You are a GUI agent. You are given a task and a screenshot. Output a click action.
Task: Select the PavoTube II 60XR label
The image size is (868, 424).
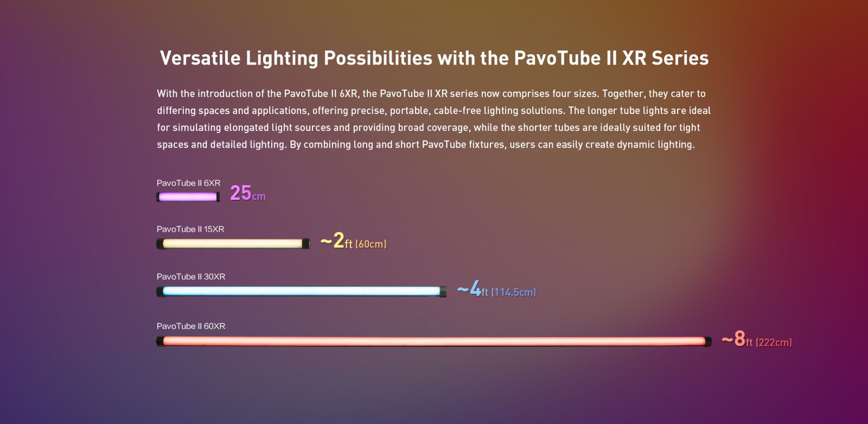[191, 326]
